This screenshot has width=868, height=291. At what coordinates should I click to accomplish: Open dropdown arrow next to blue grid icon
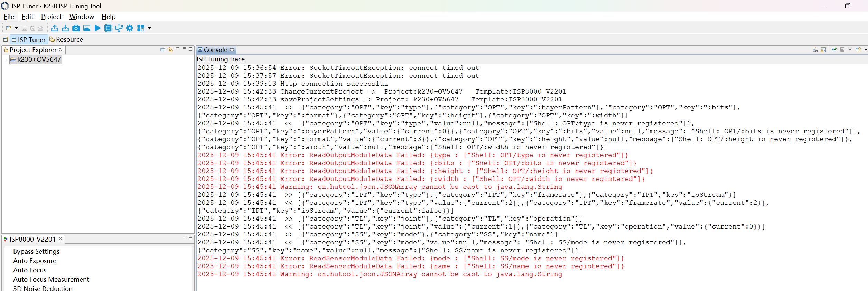coord(150,28)
